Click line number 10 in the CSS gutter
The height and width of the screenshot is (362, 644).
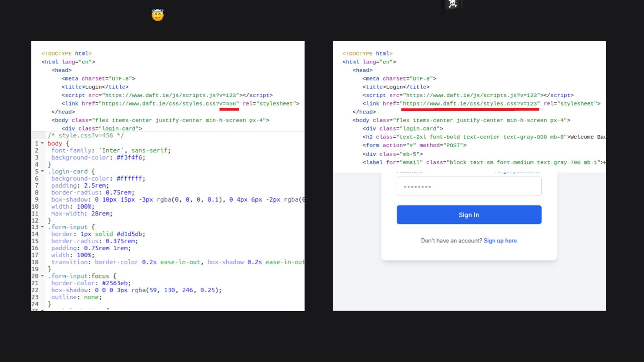pyautogui.click(x=35, y=206)
